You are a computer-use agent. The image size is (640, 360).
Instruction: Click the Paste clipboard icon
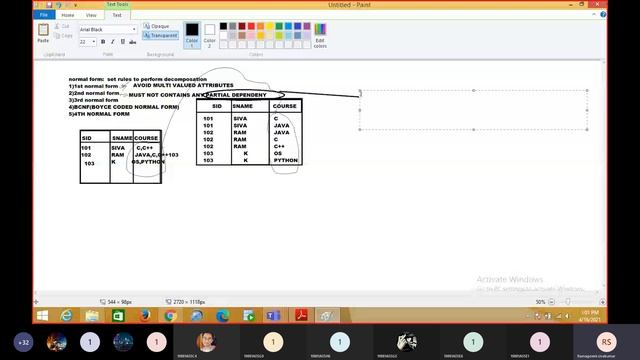43,30
